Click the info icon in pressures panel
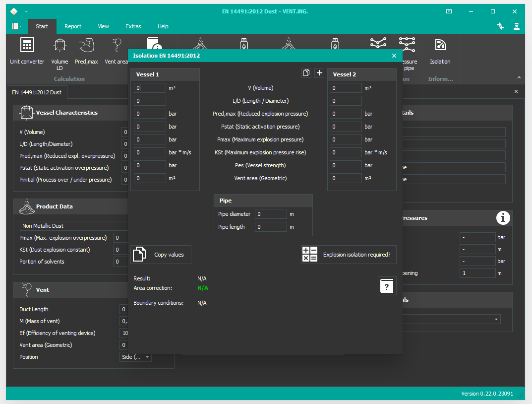 click(x=503, y=218)
